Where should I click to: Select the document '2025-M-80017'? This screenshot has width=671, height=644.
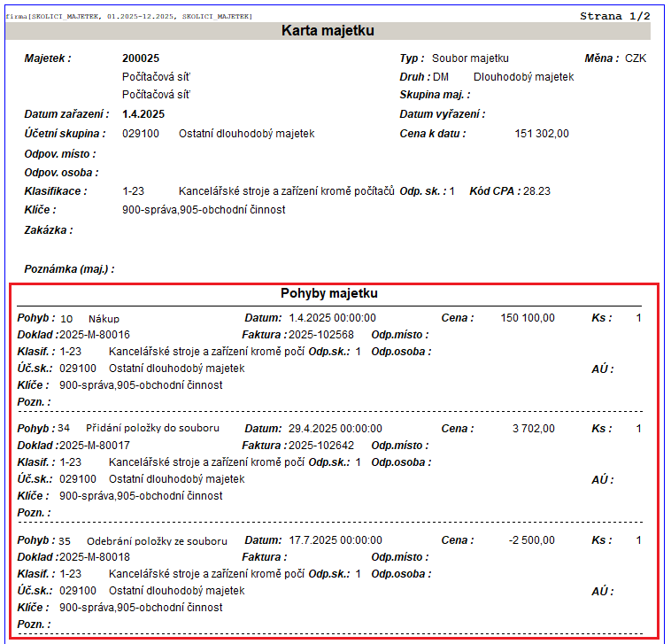point(95,446)
